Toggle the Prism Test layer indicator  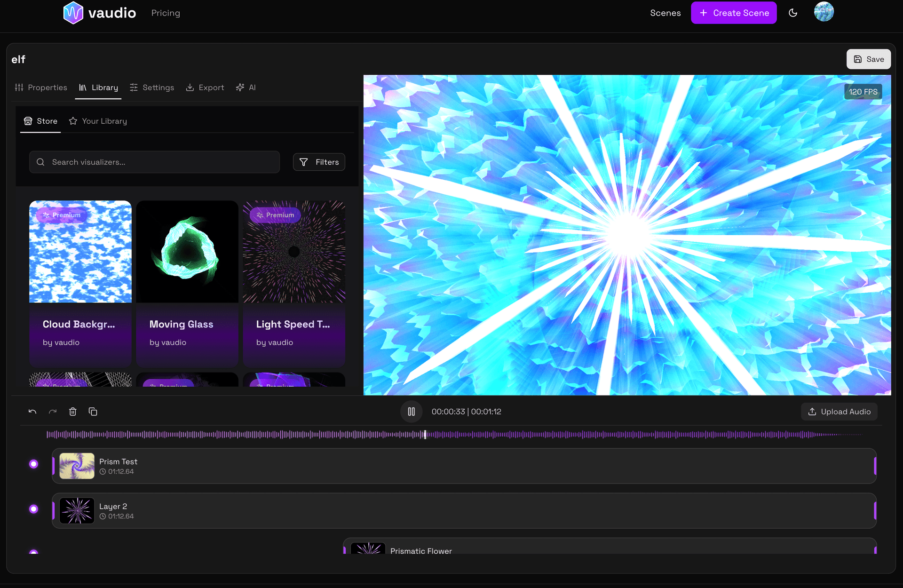[x=33, y=464]
